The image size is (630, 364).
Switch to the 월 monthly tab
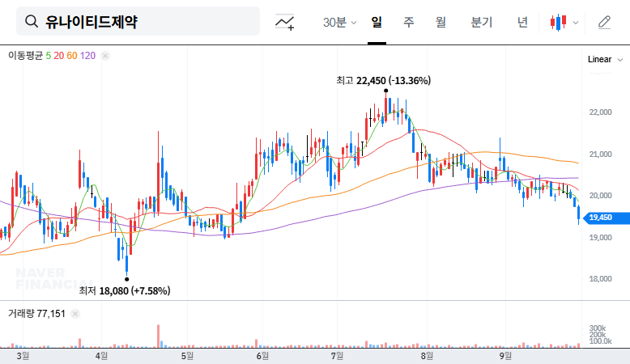441,22
